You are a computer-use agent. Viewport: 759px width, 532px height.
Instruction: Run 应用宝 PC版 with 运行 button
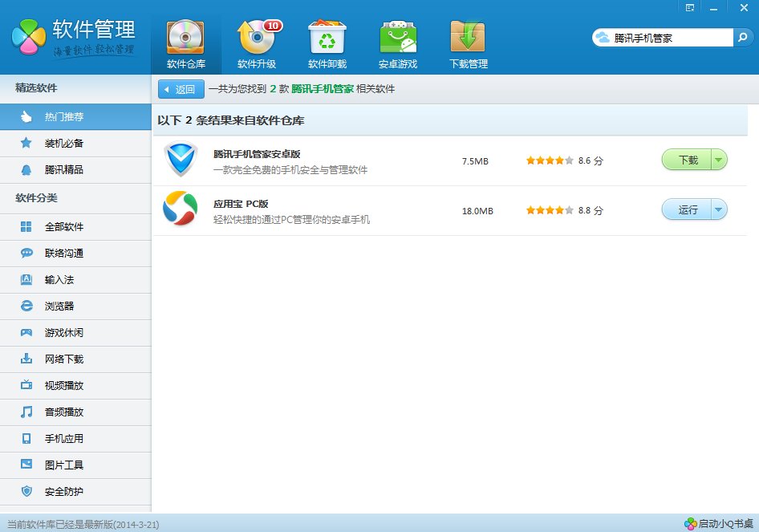687,210
